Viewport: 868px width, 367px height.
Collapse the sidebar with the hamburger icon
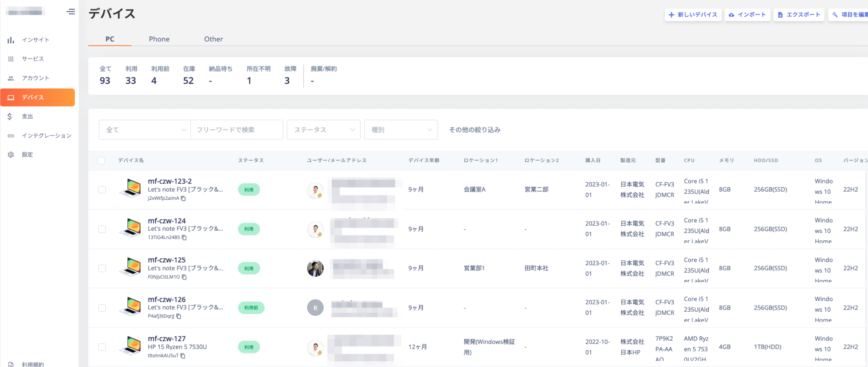[70, 12]
